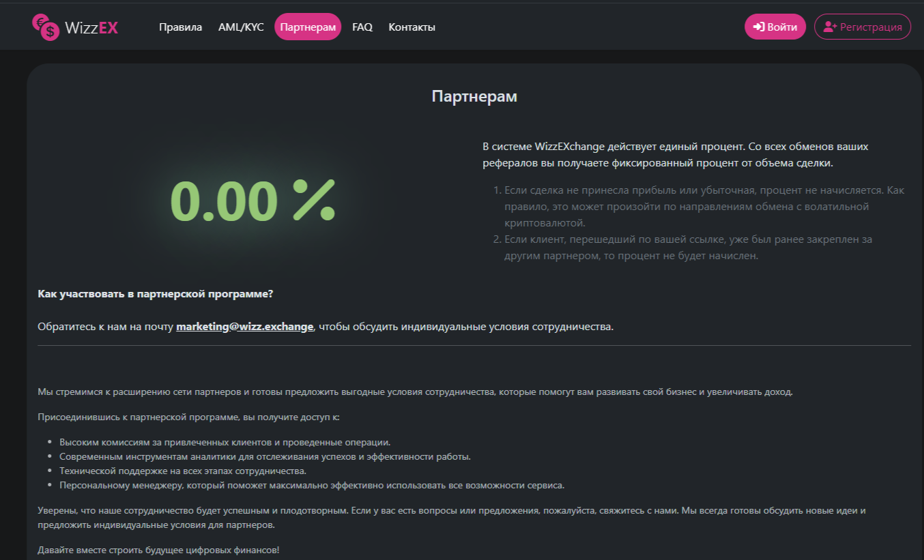Click bullet 'Технической поддержке на всех этапах'

183,471
